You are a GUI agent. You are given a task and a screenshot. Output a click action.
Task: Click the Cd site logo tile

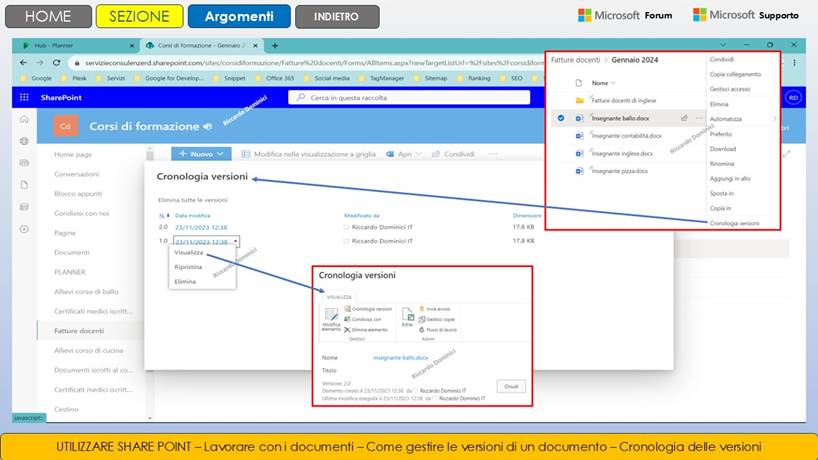pos(65,126)
